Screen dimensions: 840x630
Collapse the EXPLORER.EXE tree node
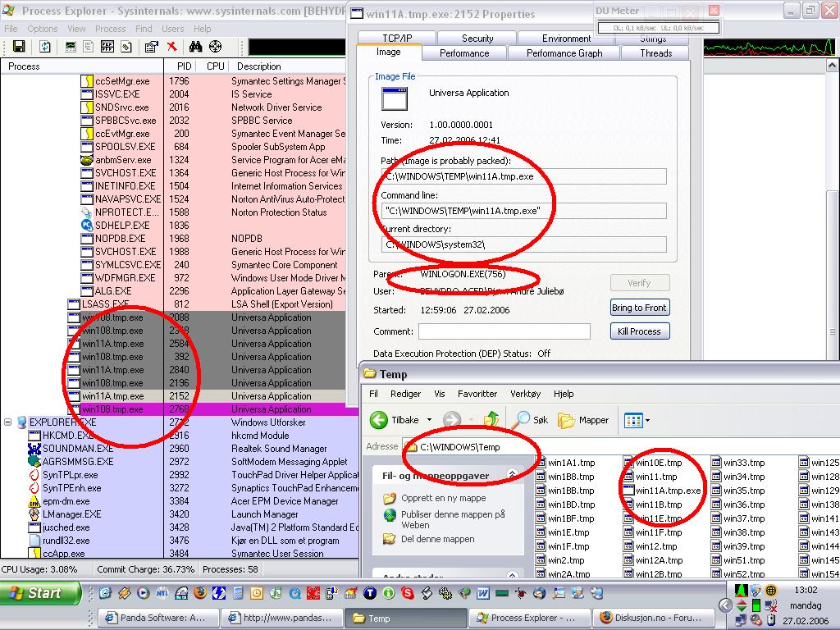pos(7,422)
